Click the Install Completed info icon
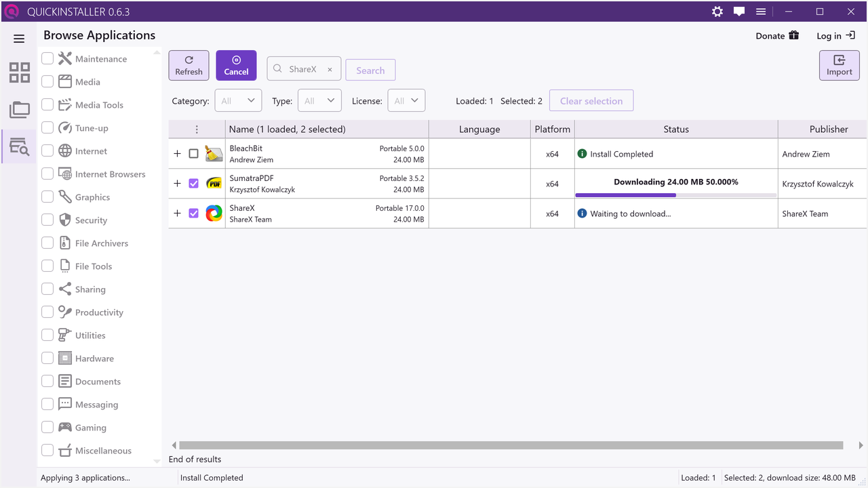The height and width of the screenshot is (488, 868). [582, 154]
